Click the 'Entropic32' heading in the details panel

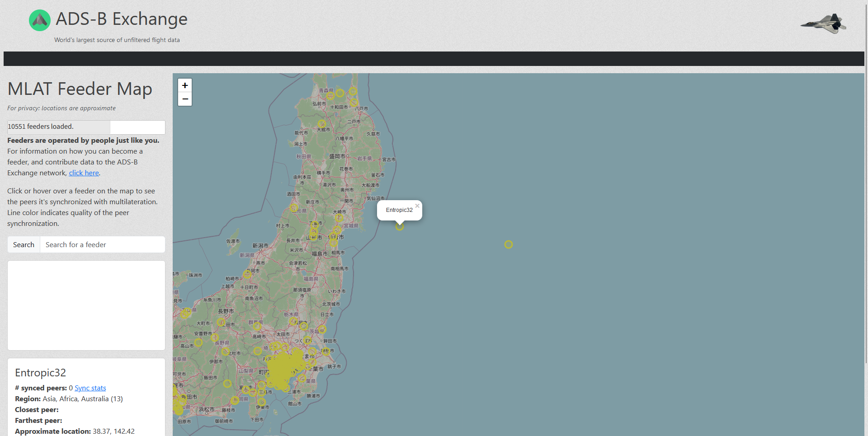click(x=41, y=373)
